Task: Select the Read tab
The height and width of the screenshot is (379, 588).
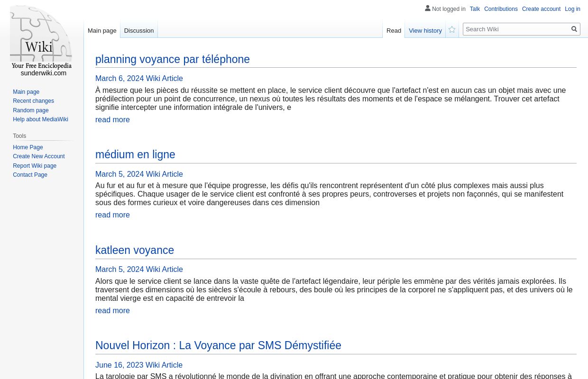Action: (x=394, y=30)
